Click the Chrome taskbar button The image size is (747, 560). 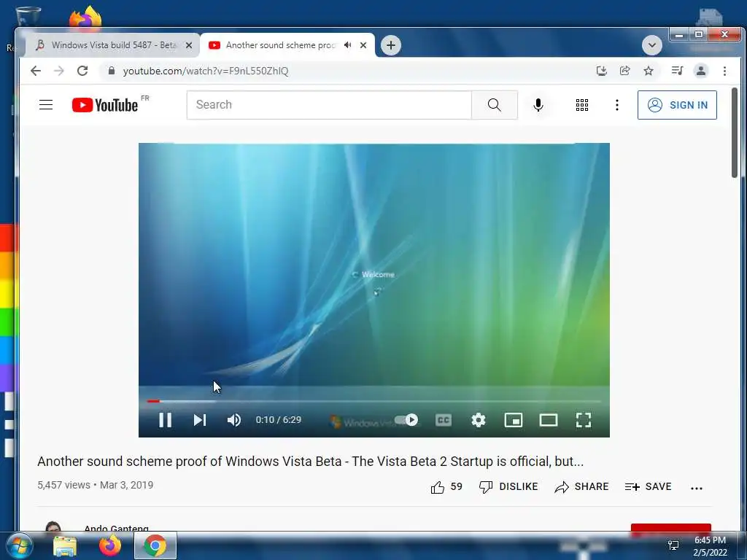point(155,545)
